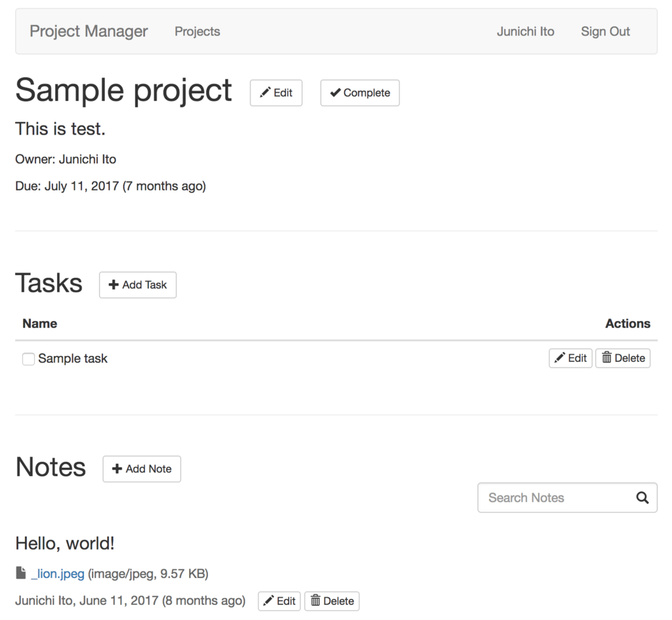
Task: Edit the Sample task row
Action: click(x=570, y=358)
